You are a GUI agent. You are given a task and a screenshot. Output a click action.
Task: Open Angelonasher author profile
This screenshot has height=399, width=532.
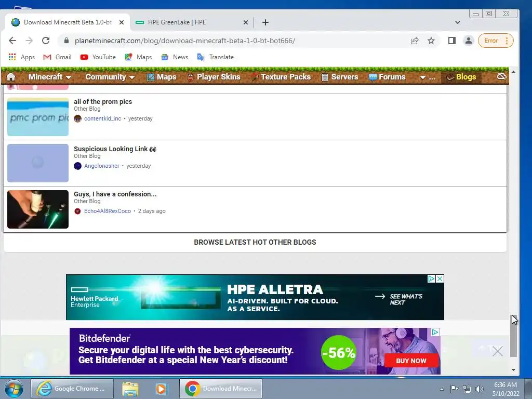coord(102,166)
